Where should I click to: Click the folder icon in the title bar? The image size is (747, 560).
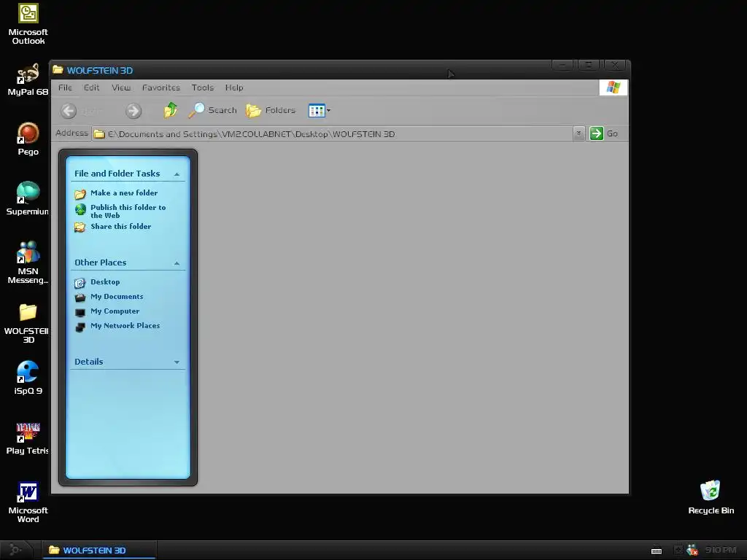point(58,70)
